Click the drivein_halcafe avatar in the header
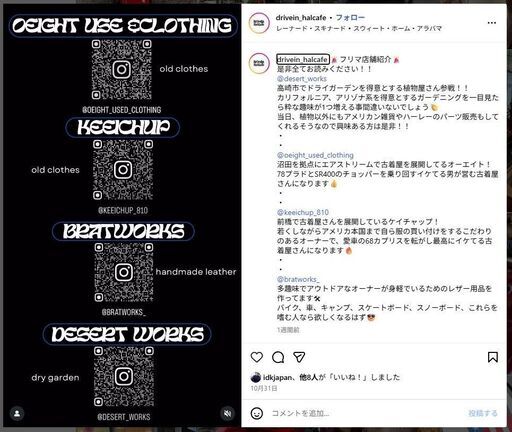Screen dimensions: 512x432 click(259, 23)
